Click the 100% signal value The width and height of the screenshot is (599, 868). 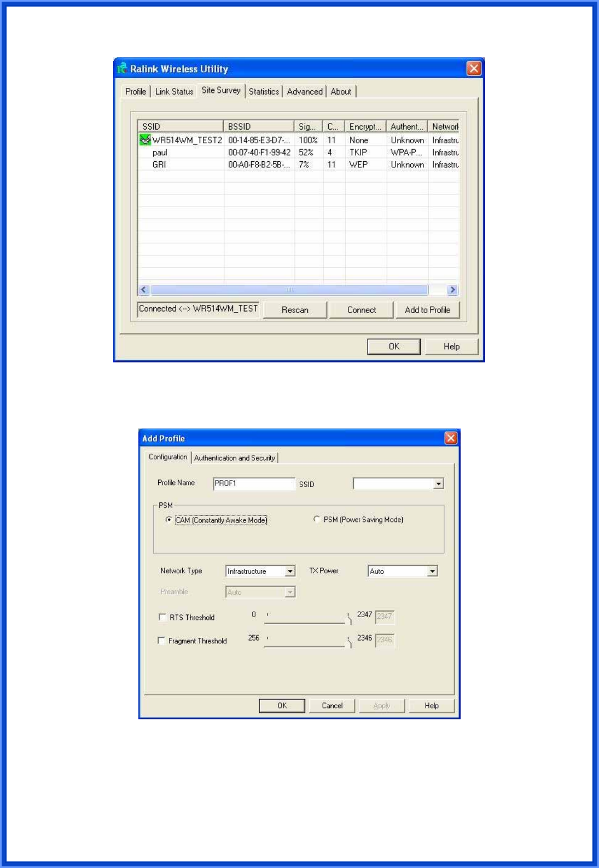[x=308, y=140]
